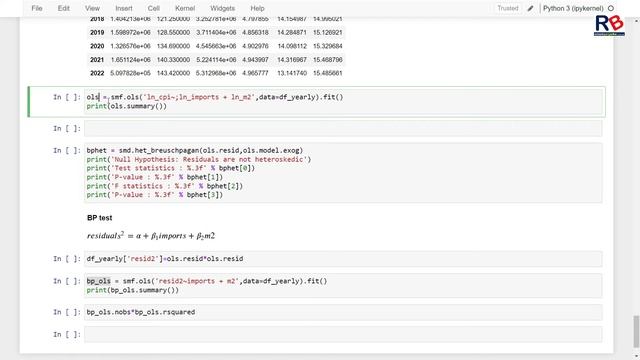Click value 143.420000 in 2022 row
The image size is (640, 360).
(x=173, y=73)
